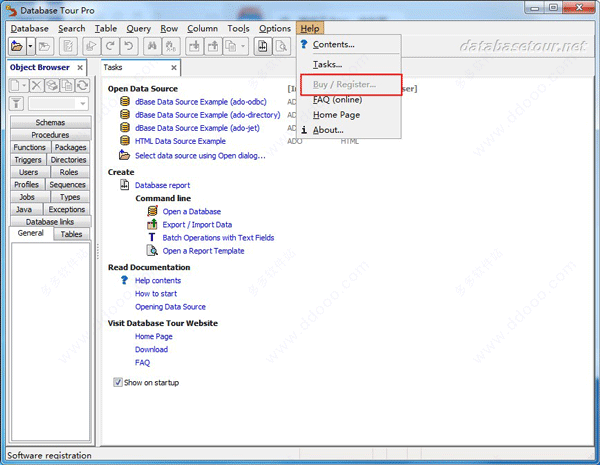Click the Database report toolbar icon

click(x=263, y=46)
